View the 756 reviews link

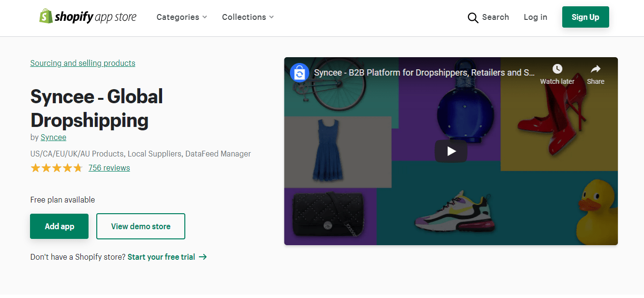[109, 168]
